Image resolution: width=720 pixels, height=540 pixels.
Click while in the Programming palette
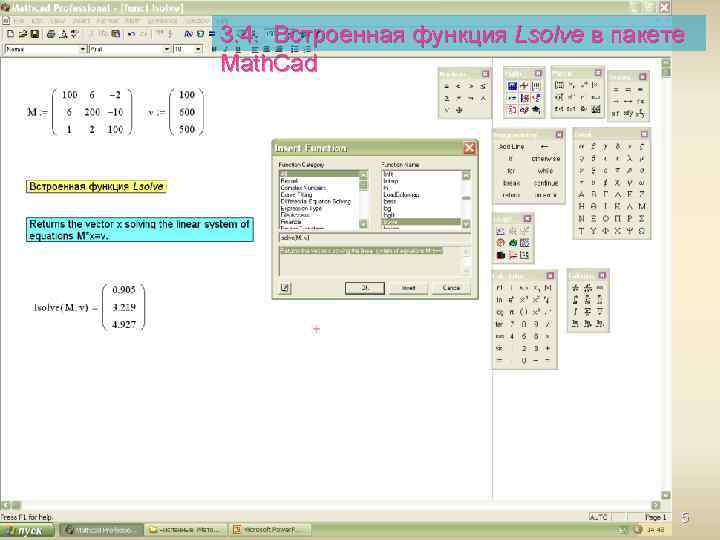click(546, 171)
